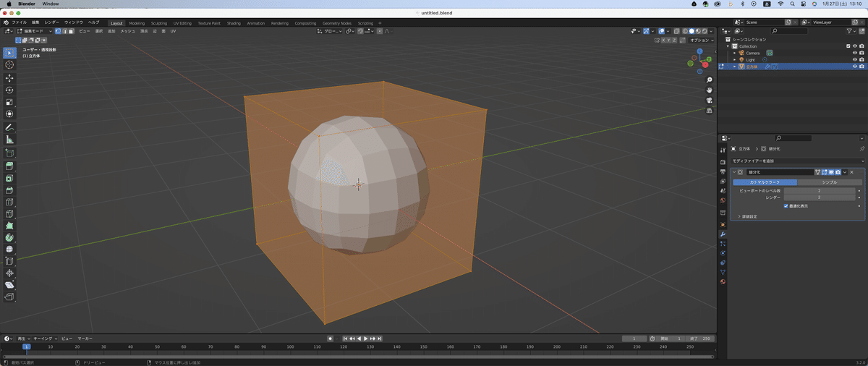868x366 pixels.
Task: Collapse the Collection tree item
Action: pyautogui.click(x=729, y=46)
